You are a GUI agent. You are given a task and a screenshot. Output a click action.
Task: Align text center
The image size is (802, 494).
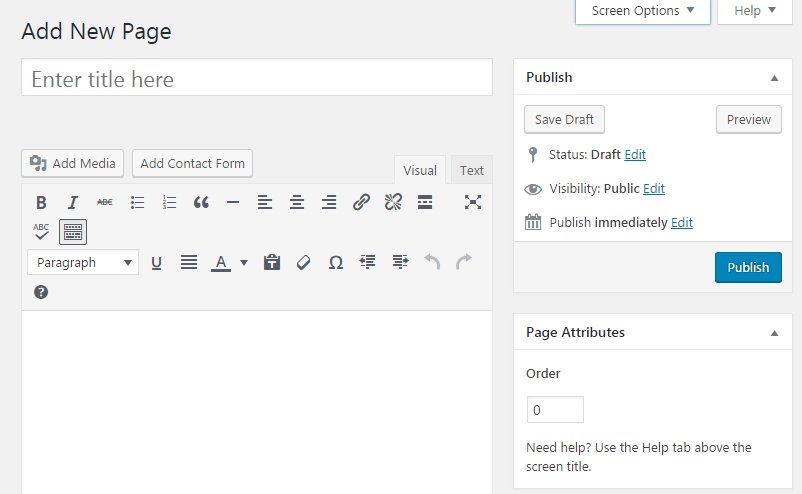coord(297,203)
